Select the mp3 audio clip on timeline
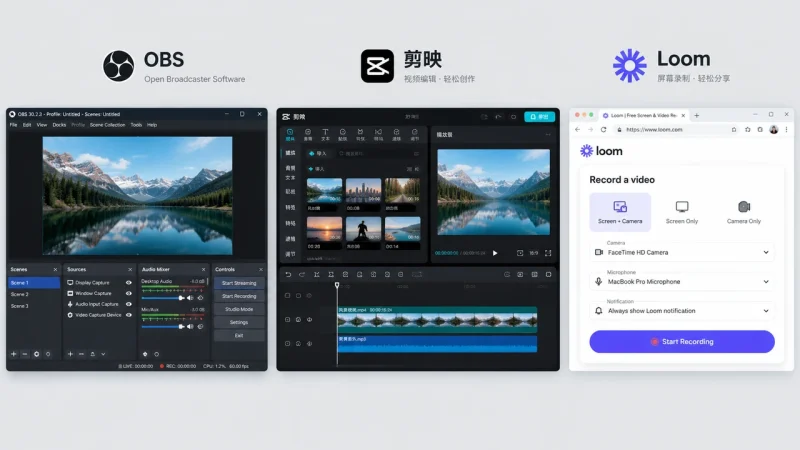The width and height of the screenshot is (800, 450). 437,343
